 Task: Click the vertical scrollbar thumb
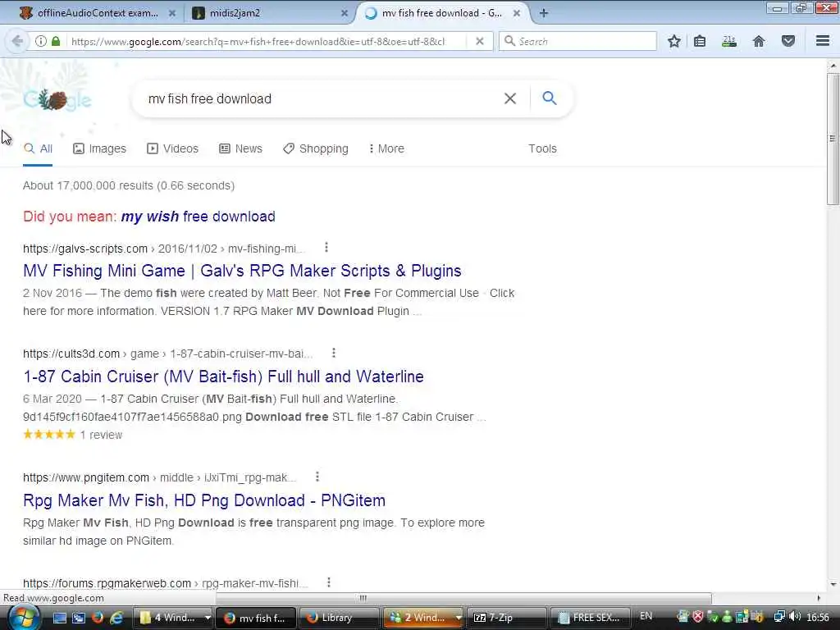click(x=832, y=139)
